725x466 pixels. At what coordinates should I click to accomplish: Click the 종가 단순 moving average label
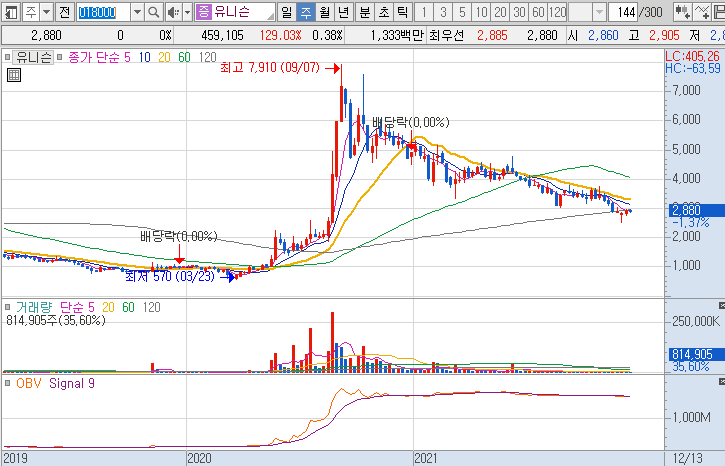[94, 57]
